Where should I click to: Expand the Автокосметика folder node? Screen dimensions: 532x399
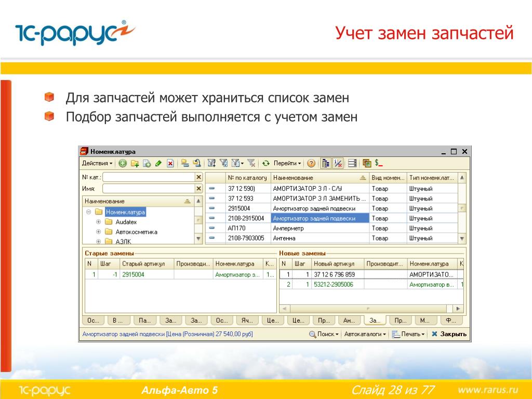(x=98, y=232)
